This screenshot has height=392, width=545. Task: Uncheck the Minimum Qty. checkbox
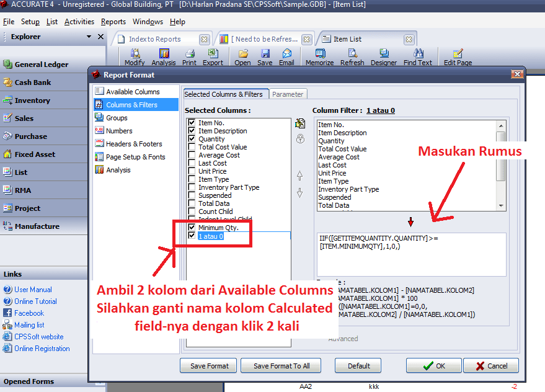click(192, 227)
